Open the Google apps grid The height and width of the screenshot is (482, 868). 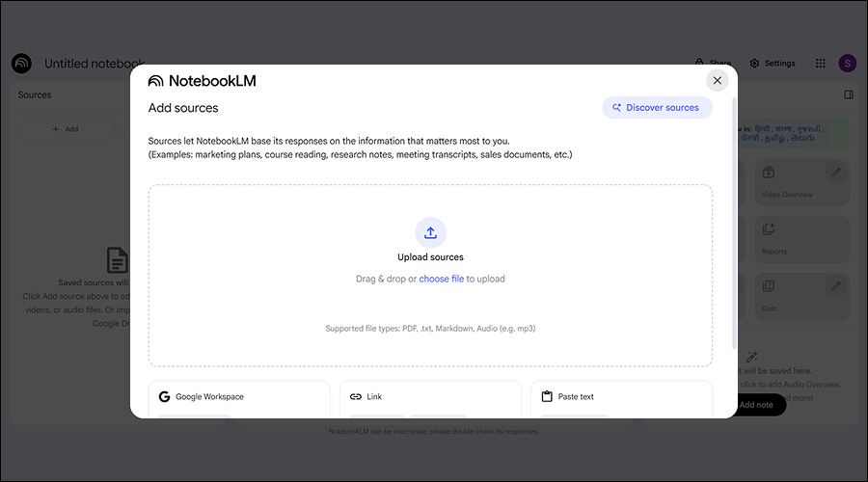pyautogui.click(x=821, y=64)
